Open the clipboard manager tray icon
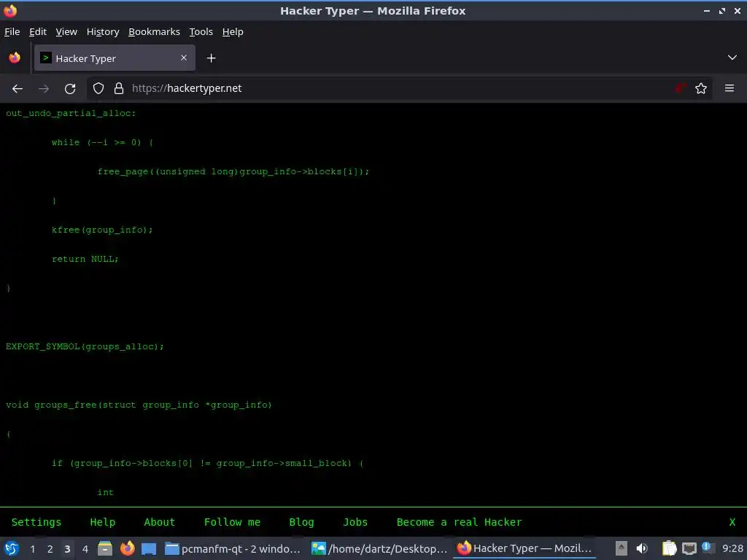This screenshot has width=747, height=560. point(669,548)
